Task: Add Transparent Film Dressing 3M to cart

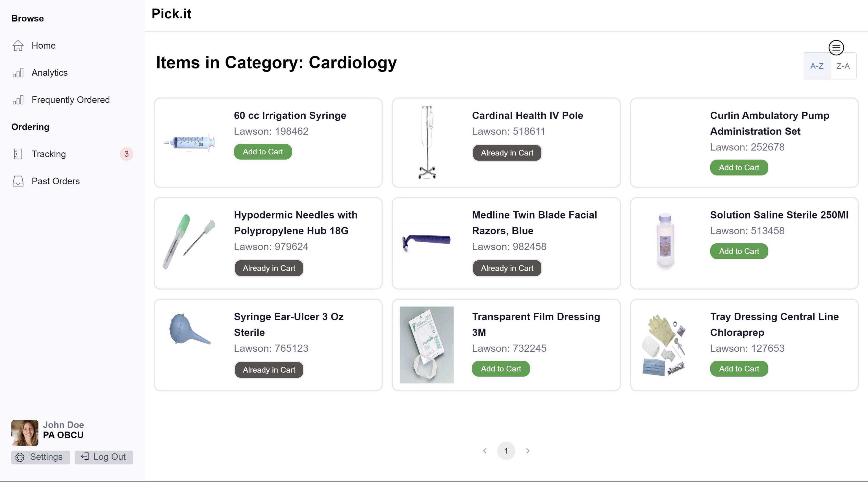Action: point(501,369)
